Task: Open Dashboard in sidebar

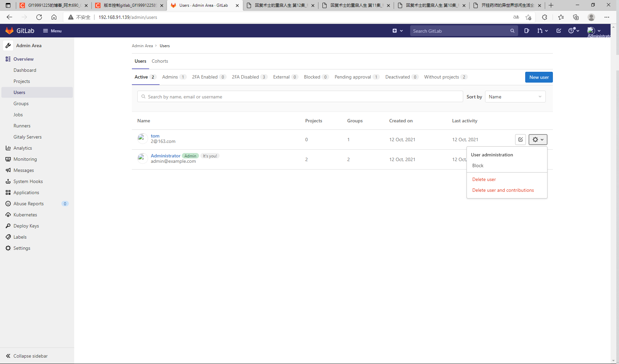Action: [x=25, y=70]
